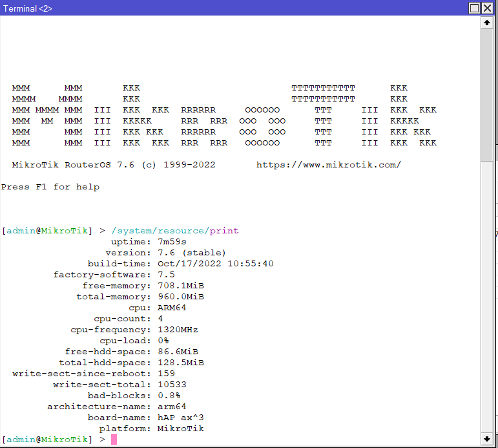Click the platform value MikroTik

coord(181,429)
